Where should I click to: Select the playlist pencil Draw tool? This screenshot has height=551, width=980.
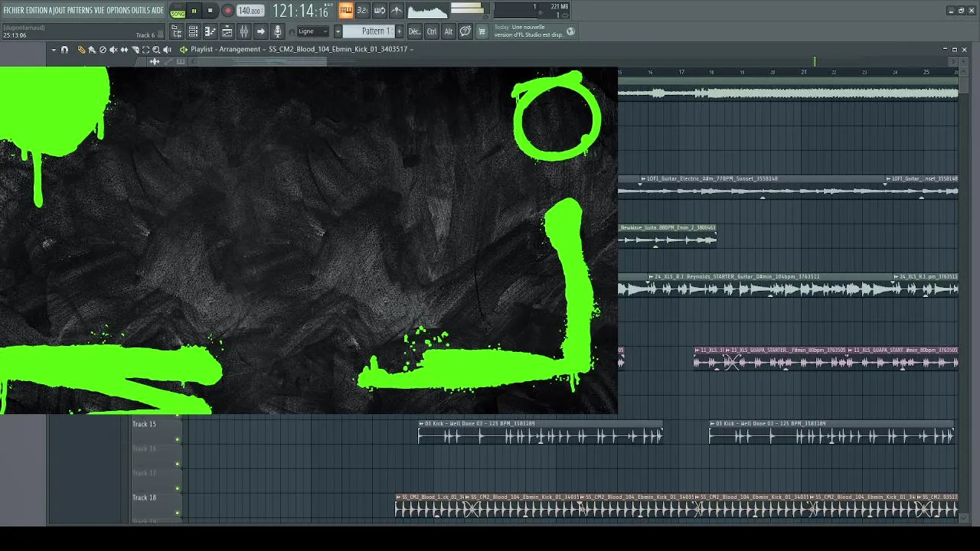click(x=81, y=50)
